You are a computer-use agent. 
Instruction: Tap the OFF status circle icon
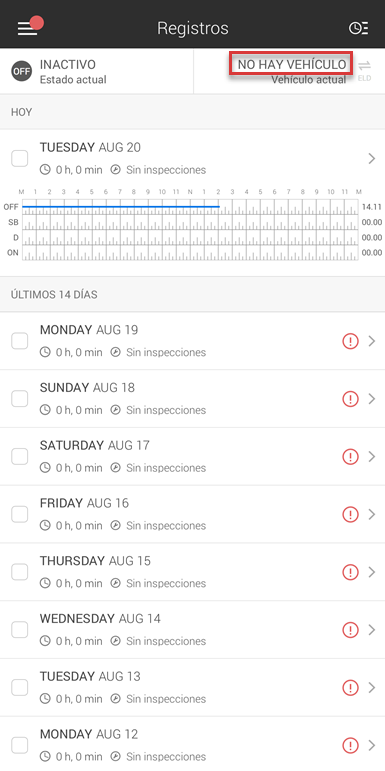point(22,71)
